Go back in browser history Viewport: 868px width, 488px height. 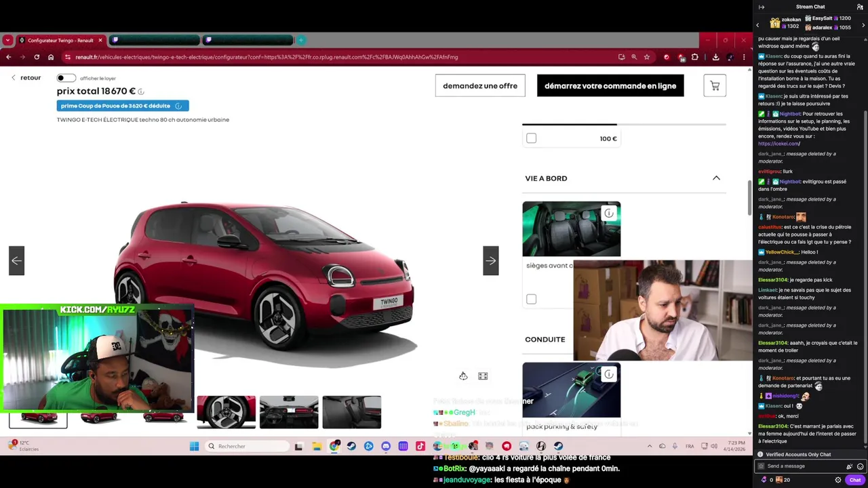[8, 57]
